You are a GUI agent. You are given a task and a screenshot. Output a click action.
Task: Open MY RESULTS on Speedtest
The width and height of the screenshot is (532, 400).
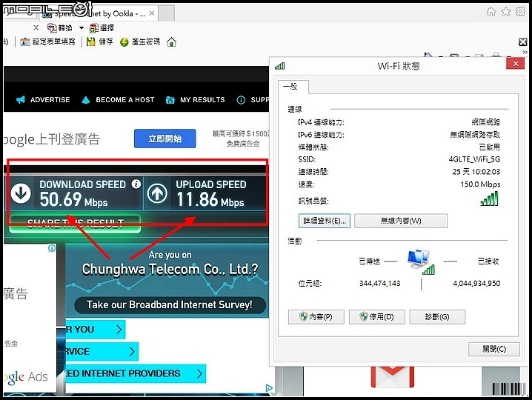[195, 100]
